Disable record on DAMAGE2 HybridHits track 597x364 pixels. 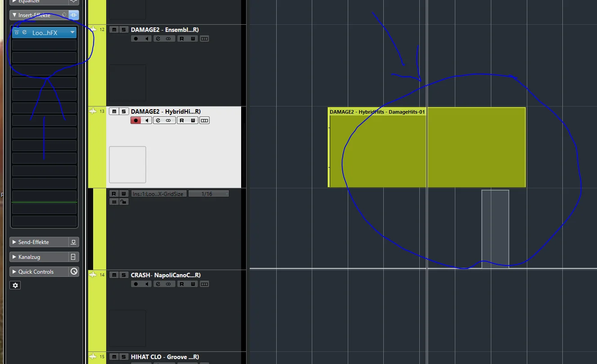136,120
